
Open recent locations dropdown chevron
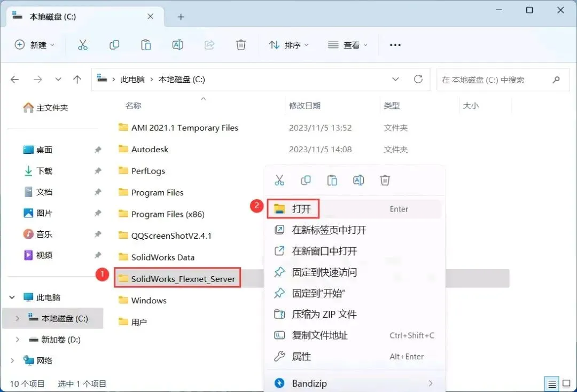click(58, 80)
